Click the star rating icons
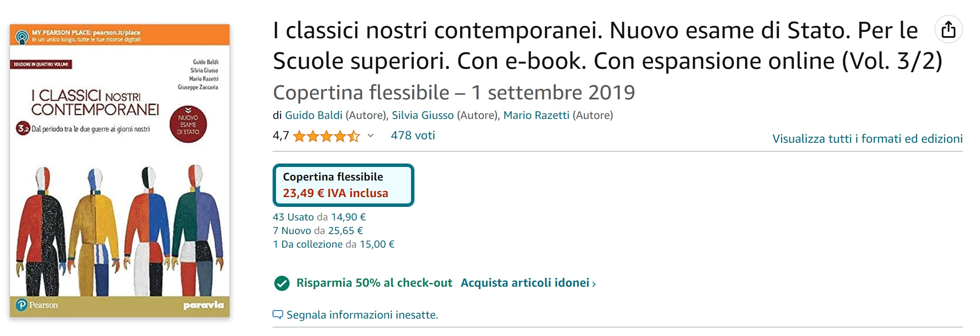The image size is (980, 336). 326,136
